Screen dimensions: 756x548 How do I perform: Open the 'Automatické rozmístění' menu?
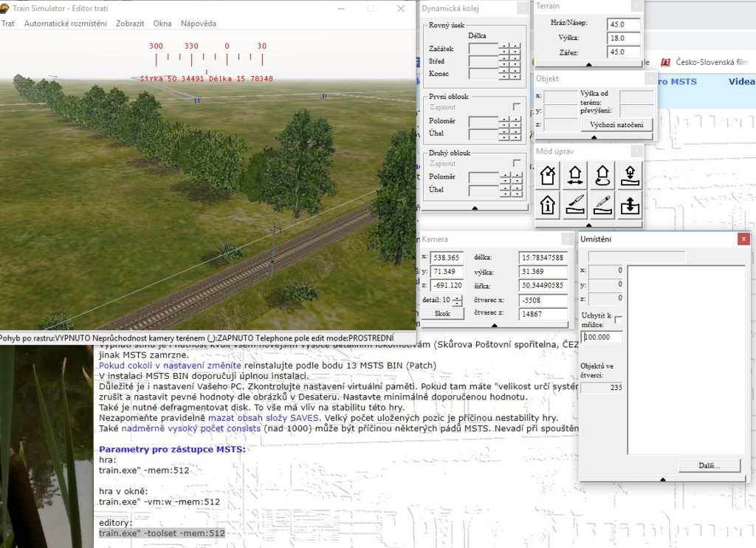pyautogui.click(x=65, y=24)
